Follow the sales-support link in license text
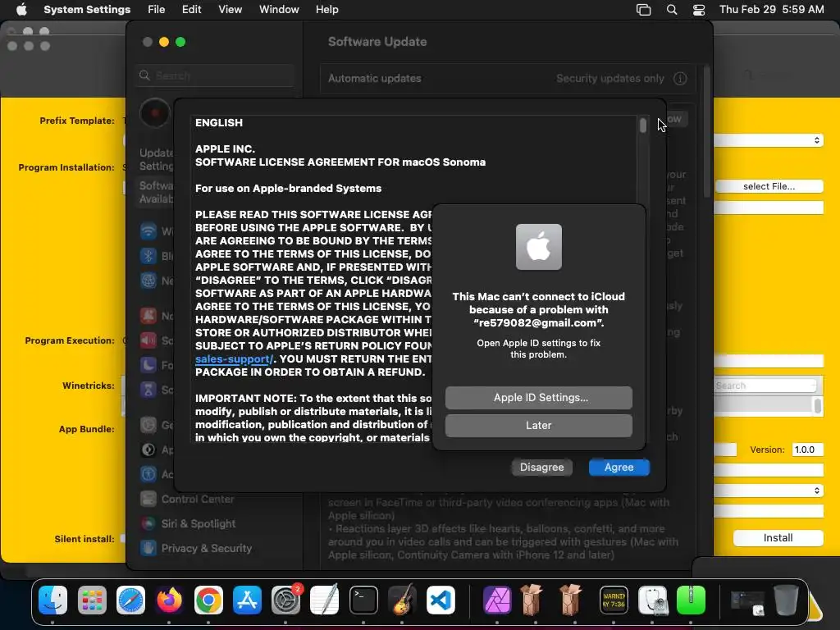This screenshot has height=630, width=840. click(x=234, y=359)
